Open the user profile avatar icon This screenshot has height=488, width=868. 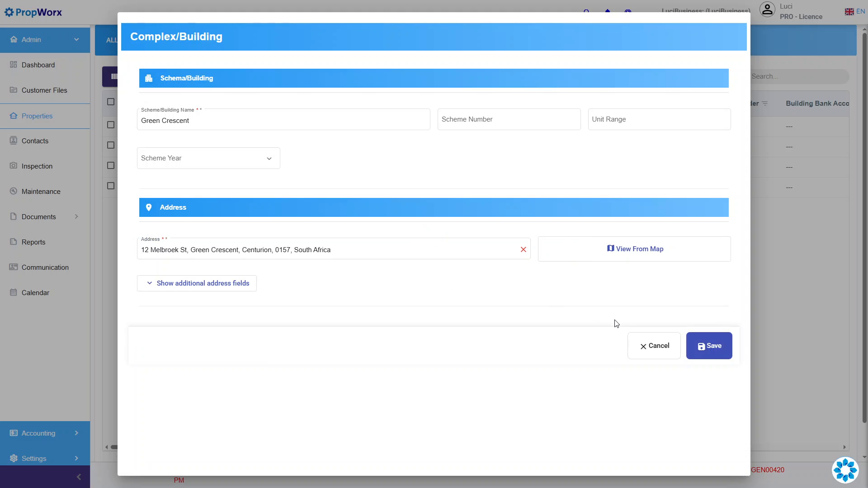click(x=767, y=9)
